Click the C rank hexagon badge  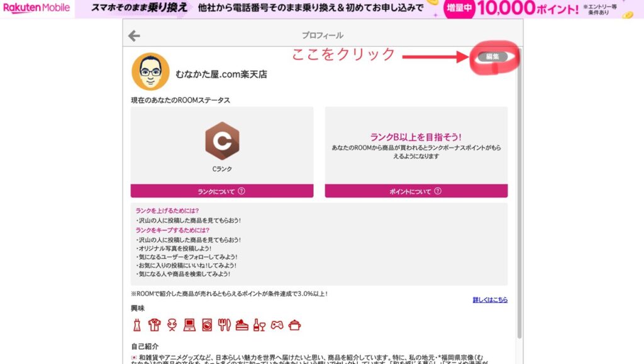click(x=221, y=141)
